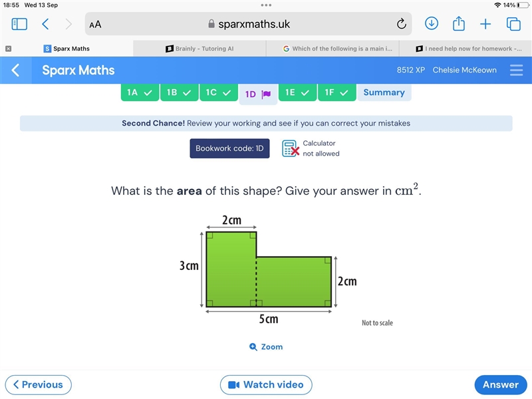Image resolution: width=532 pixels, height=399 pixels.
Task: Click the Watch video button
Action: tap(266, 385)
